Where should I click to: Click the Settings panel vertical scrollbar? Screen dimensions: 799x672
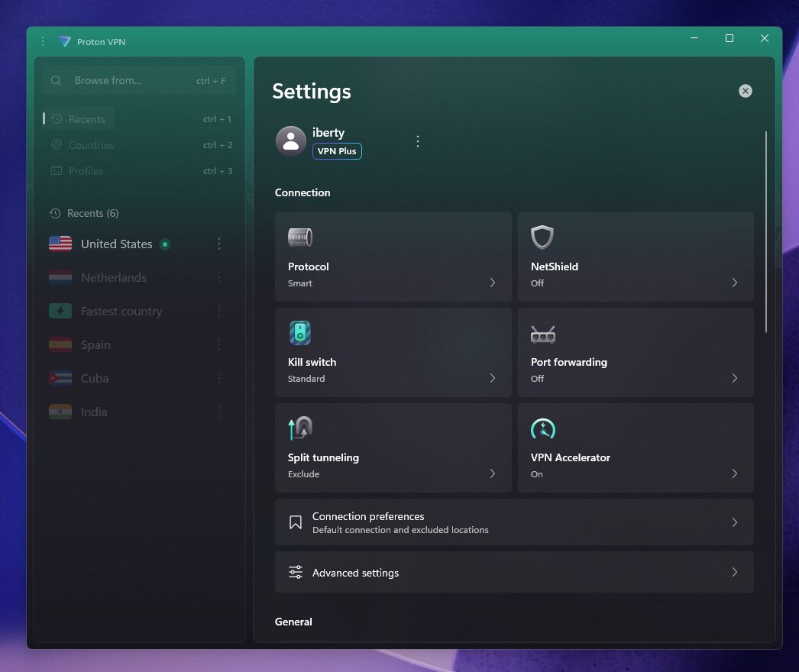click(x=766, y=232)
